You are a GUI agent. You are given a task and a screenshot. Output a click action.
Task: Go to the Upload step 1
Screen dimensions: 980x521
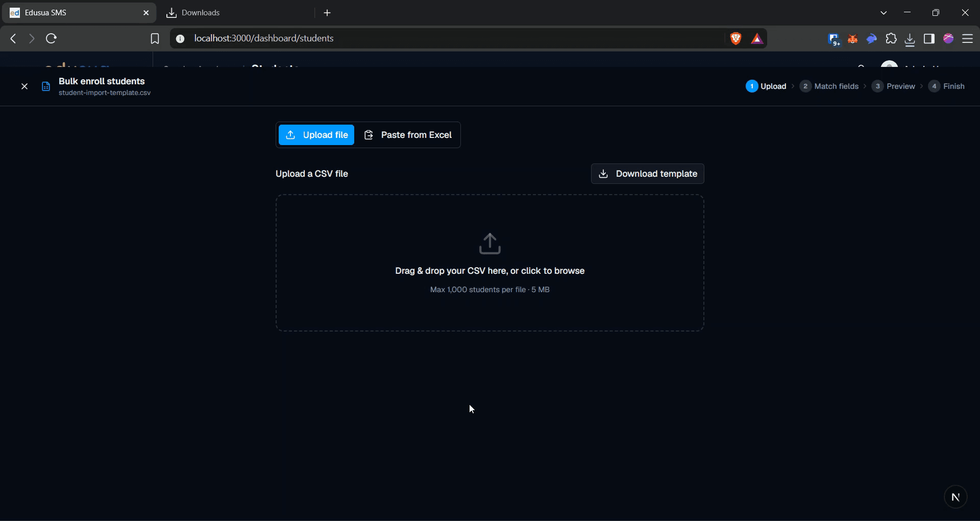tap(766, 86)
